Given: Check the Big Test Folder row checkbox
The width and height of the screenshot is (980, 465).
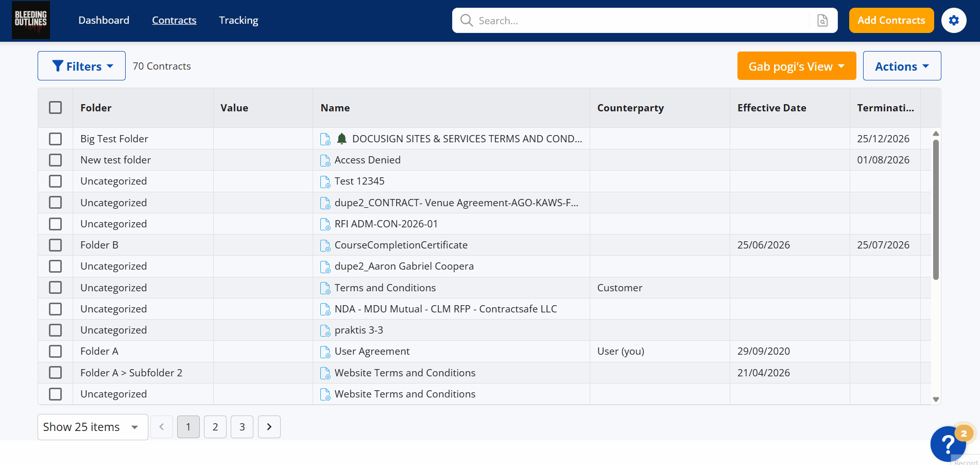Looking at the screenshot, I should click(55, 139).
